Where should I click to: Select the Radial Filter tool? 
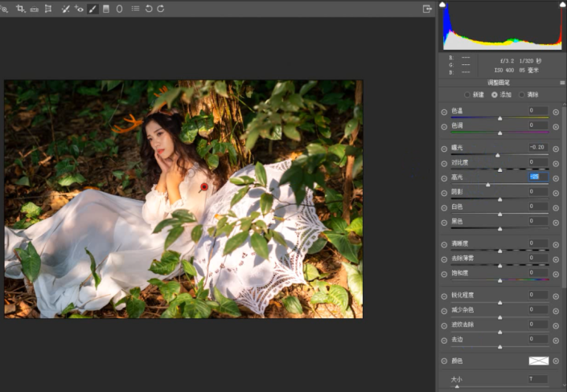coord(120,8)
